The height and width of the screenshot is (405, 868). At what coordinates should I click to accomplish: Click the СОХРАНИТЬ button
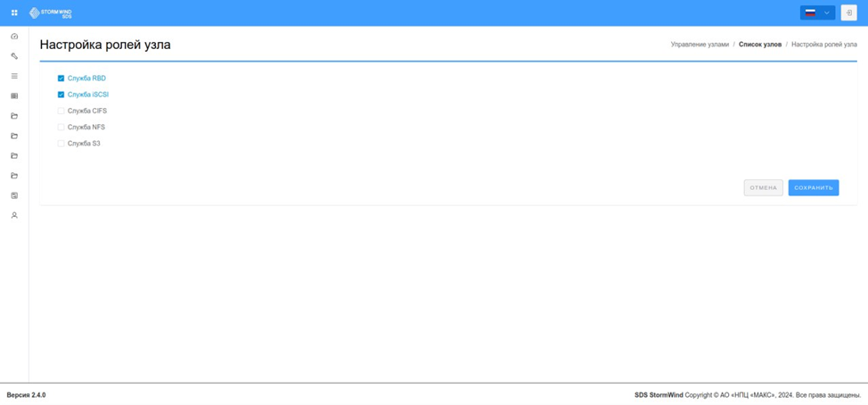(x=814, y=188)
